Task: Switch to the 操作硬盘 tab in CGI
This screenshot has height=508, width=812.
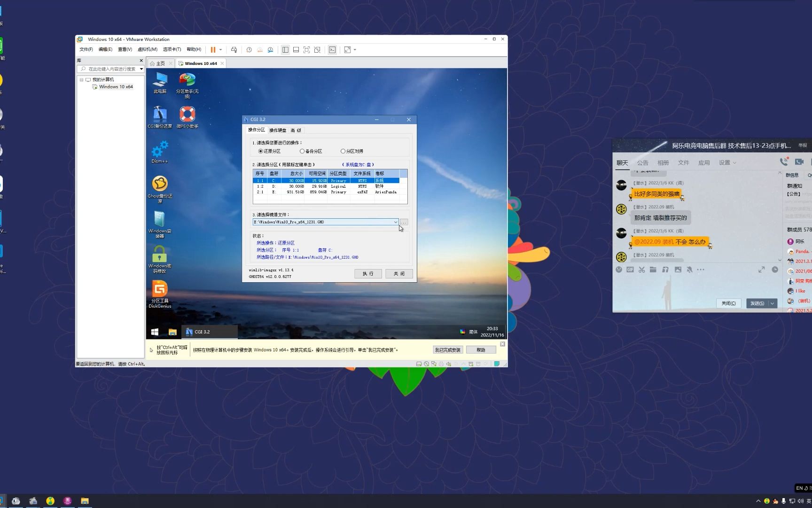Action: [278, 130]
